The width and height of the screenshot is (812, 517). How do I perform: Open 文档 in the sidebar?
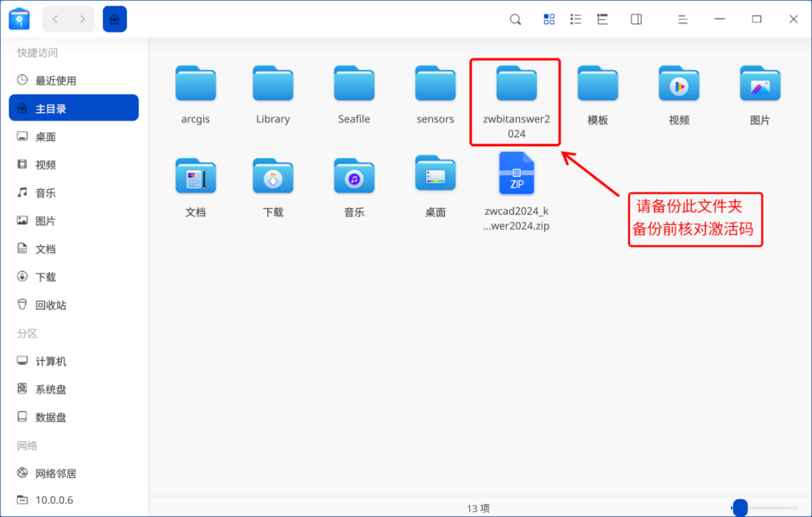[x=73, y=249]
